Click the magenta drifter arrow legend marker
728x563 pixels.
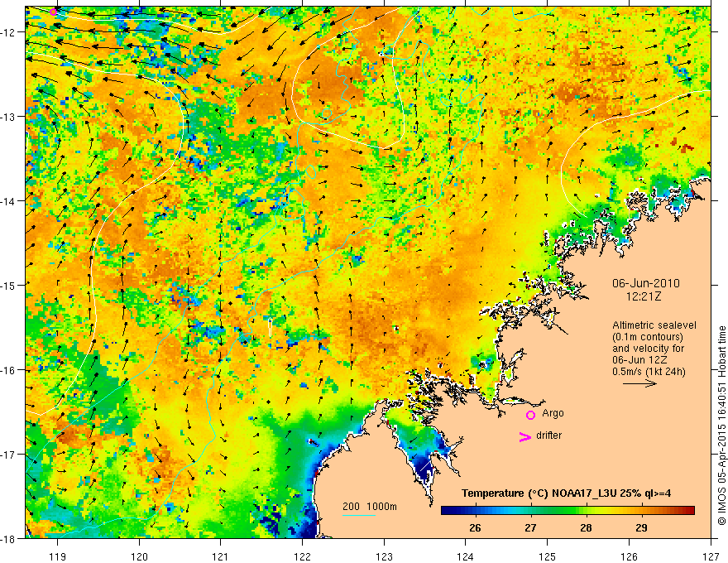coord(524,436)
